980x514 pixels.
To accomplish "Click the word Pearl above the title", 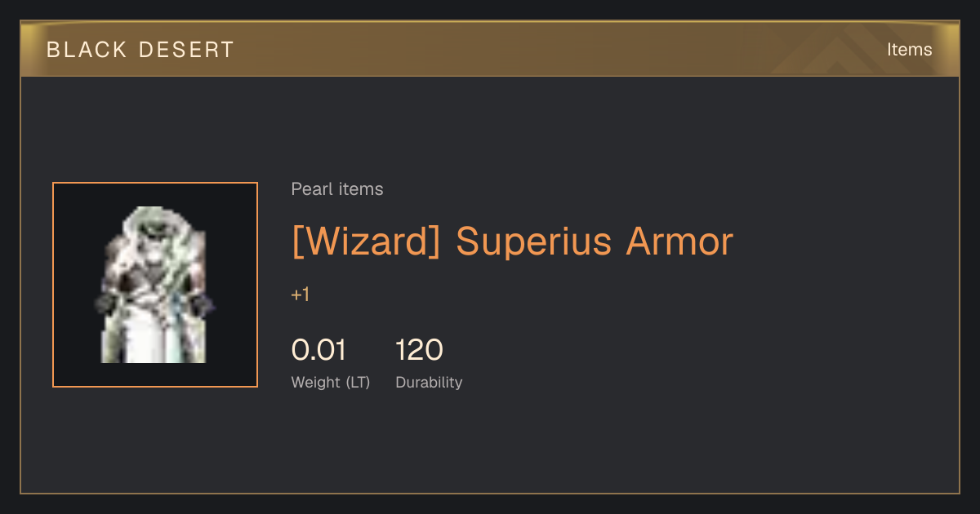I will (x=308, y=189).
